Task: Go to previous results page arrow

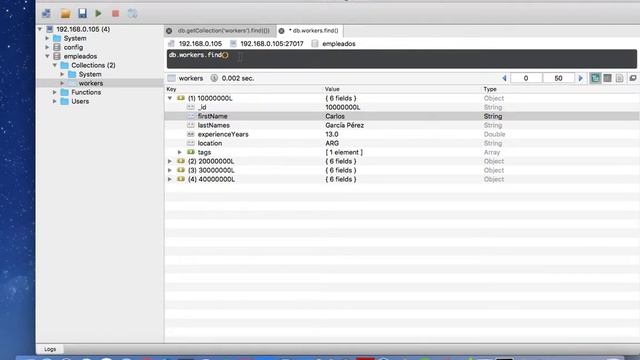Action: (504, 78)
